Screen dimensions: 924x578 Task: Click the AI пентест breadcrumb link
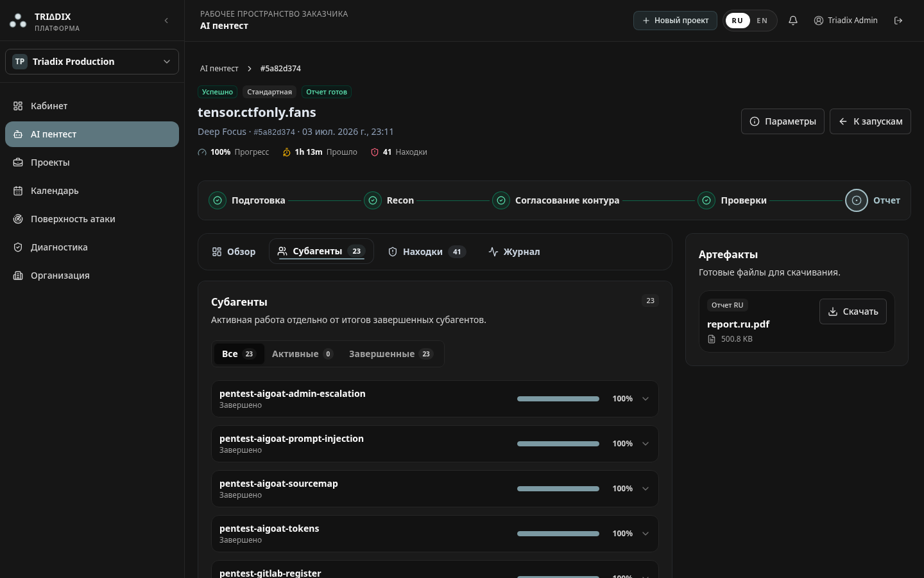coord(219,69)
